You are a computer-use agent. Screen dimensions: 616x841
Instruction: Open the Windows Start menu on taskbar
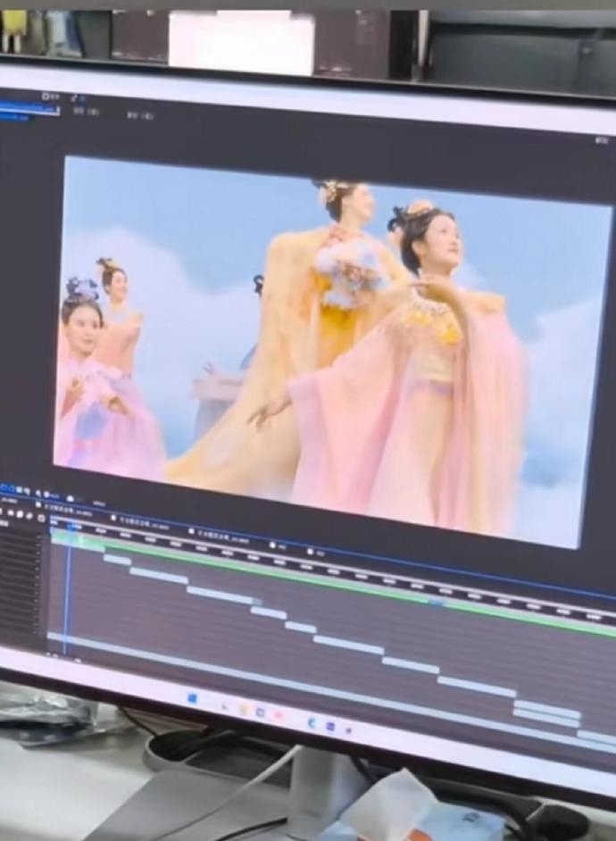pos(193,698)
